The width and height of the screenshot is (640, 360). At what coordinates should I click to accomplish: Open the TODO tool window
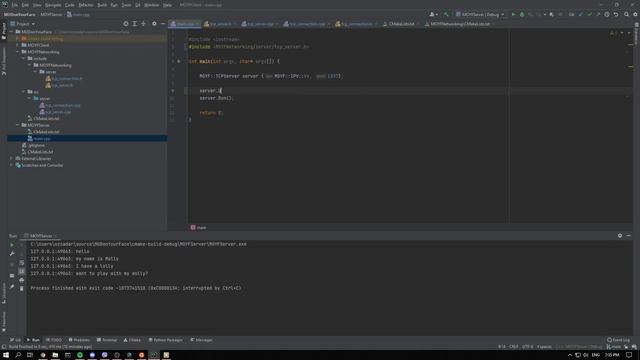(x=54, y=340)
